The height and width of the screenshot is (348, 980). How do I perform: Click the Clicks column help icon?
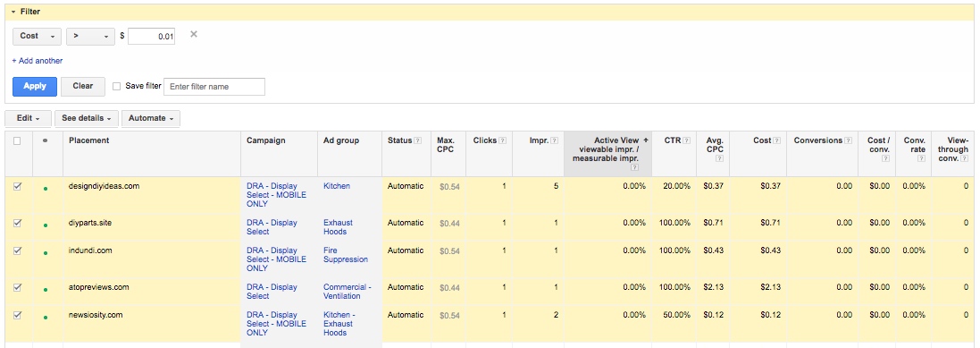click(502, 140)
